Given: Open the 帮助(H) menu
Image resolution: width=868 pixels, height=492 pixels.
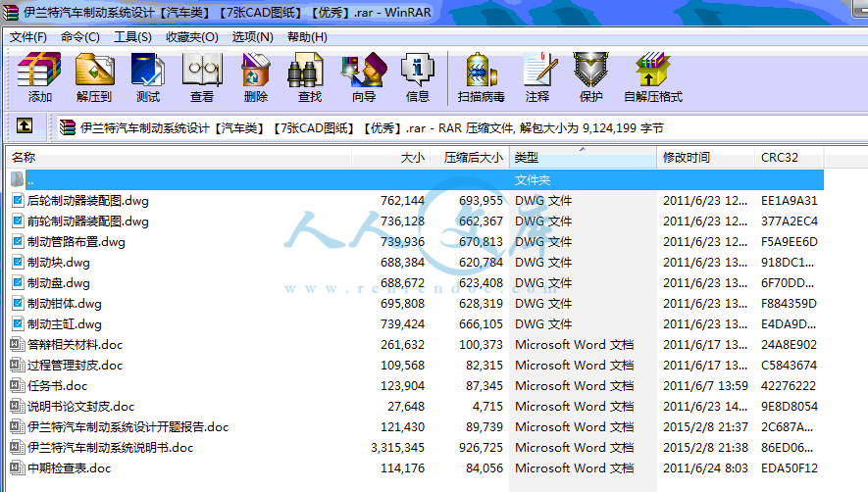Looking at the screenshot, I should [x=307, y=37].
